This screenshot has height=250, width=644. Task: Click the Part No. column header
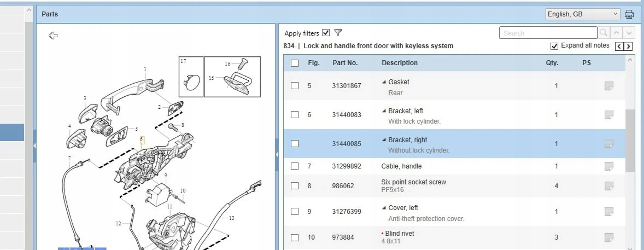[345, 63]
